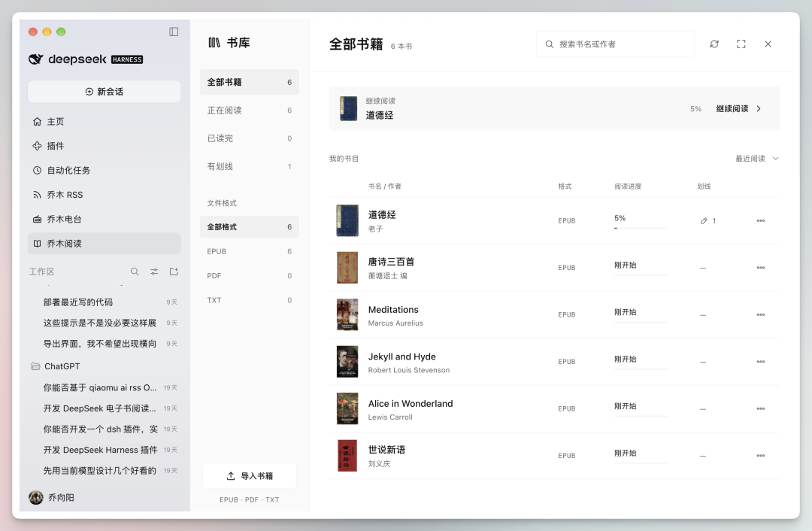Open 乔木电台 radio
812x531 pixels.
104,219
